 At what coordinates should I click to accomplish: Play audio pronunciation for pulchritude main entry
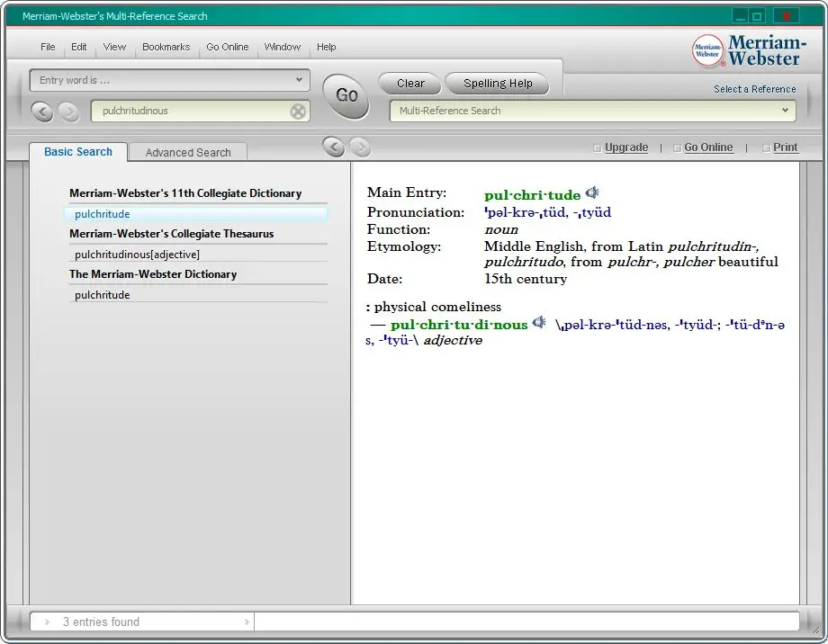592,192
